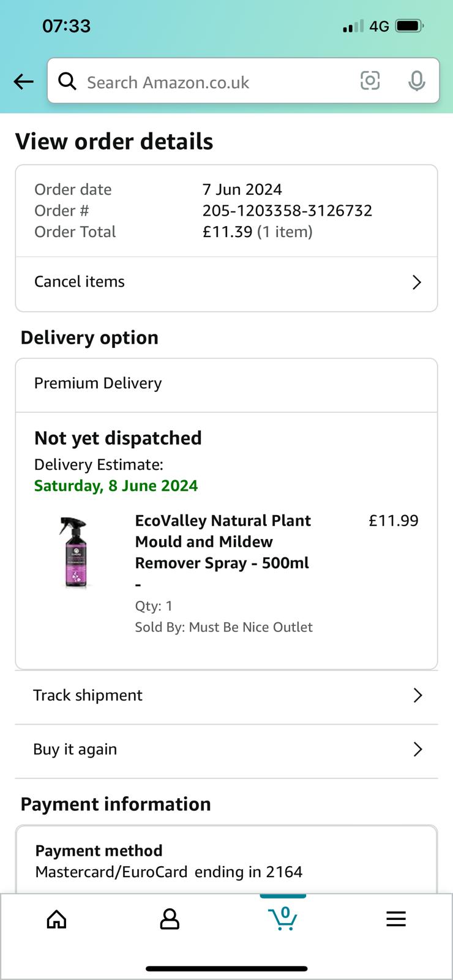453x980 pixels.
Task: Open account profile icon
Action: 170,919
